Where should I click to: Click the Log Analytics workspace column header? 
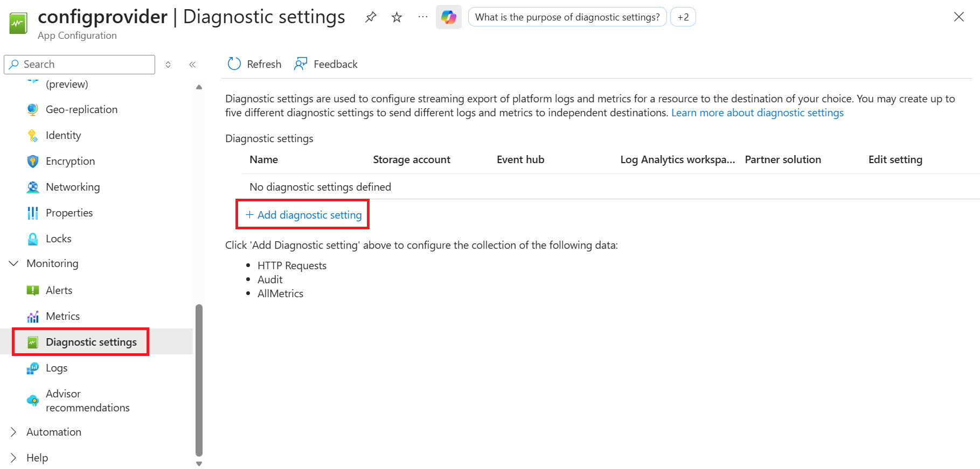[678, 159]
